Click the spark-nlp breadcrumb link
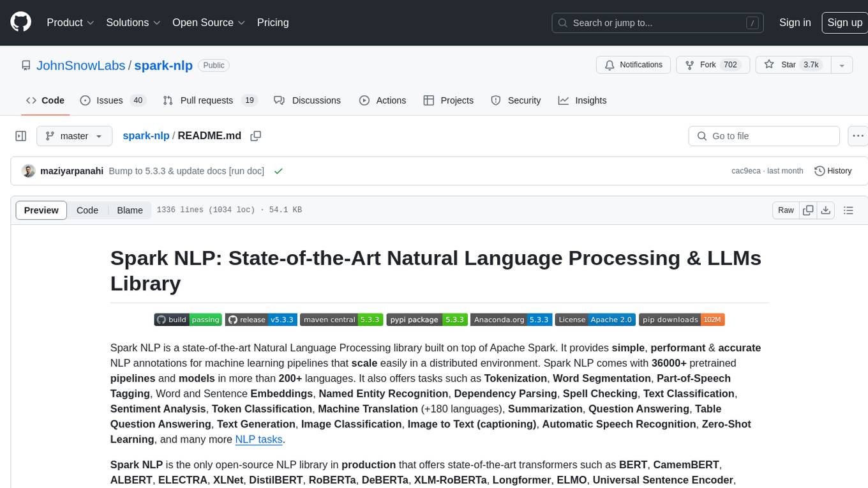 click(x=146, y=136)
